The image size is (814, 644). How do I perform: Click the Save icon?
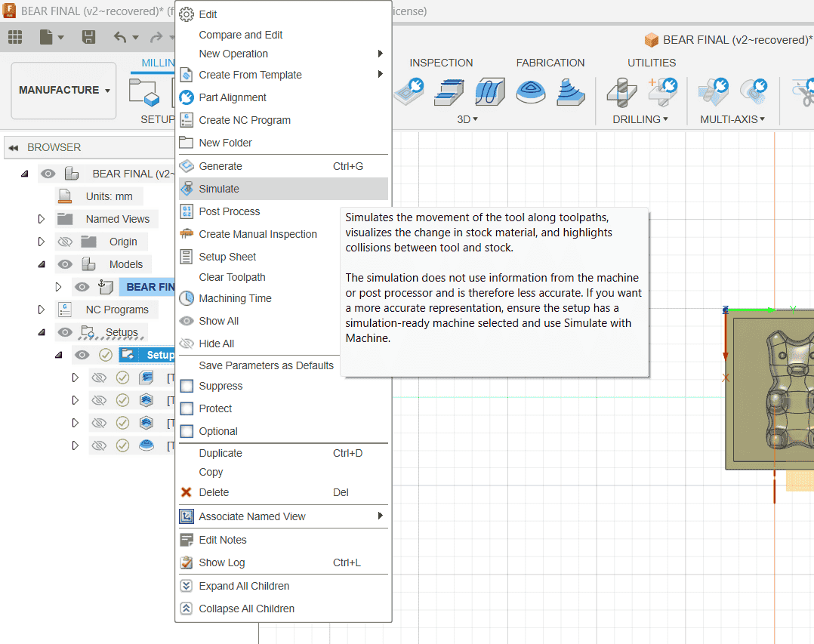click(x=89, y=37)
